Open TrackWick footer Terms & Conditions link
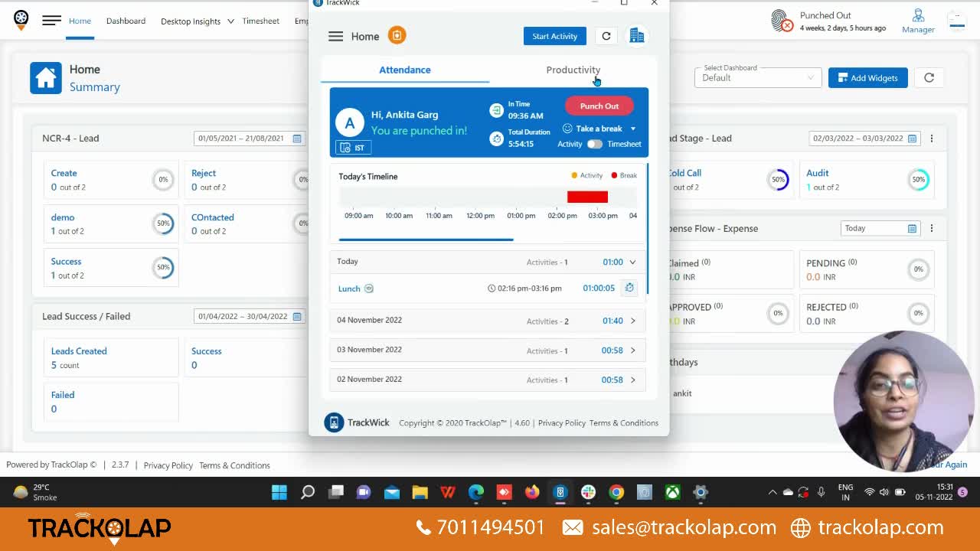Viewport: 980px width, 551px height. pyautogui.click(x=624, y=422)
